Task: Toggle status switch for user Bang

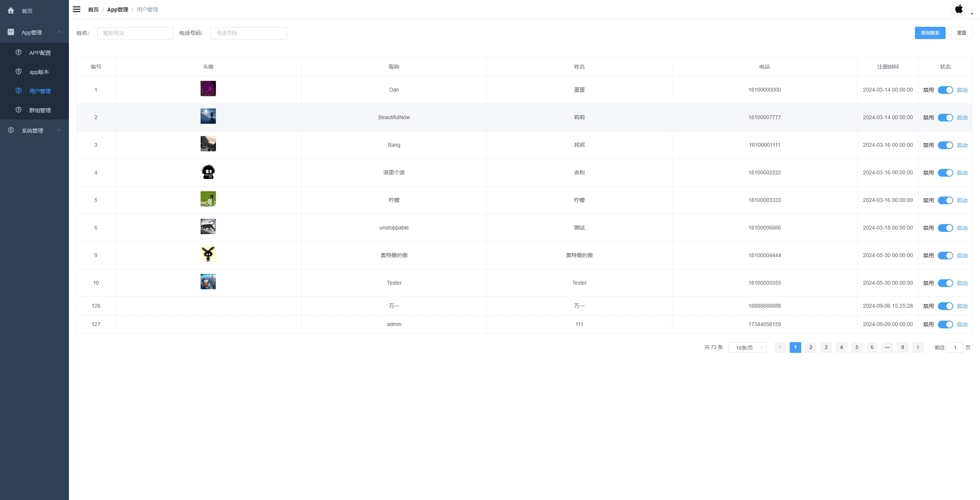Action: (945, 145)
